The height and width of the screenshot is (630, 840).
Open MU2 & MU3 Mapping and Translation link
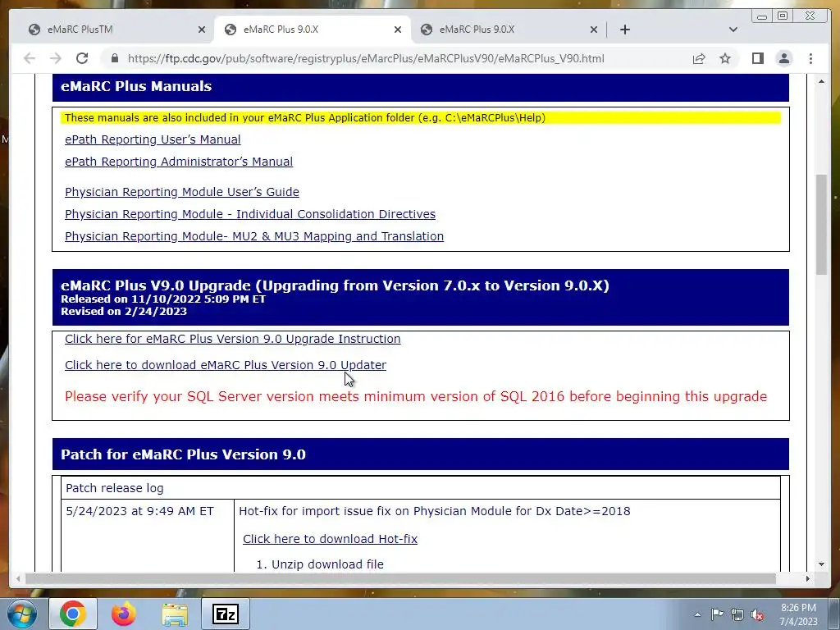pyautogui.click(x=254, y=236)
